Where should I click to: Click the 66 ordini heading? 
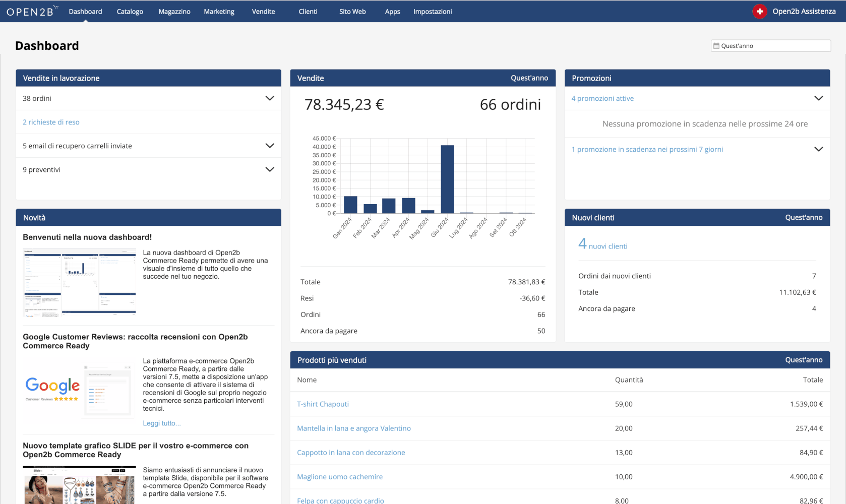coord(510,104)
